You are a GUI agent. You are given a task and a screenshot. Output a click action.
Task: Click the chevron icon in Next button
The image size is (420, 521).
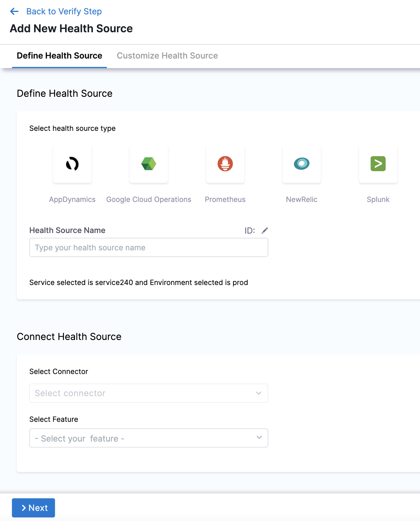tap(24, 508)
